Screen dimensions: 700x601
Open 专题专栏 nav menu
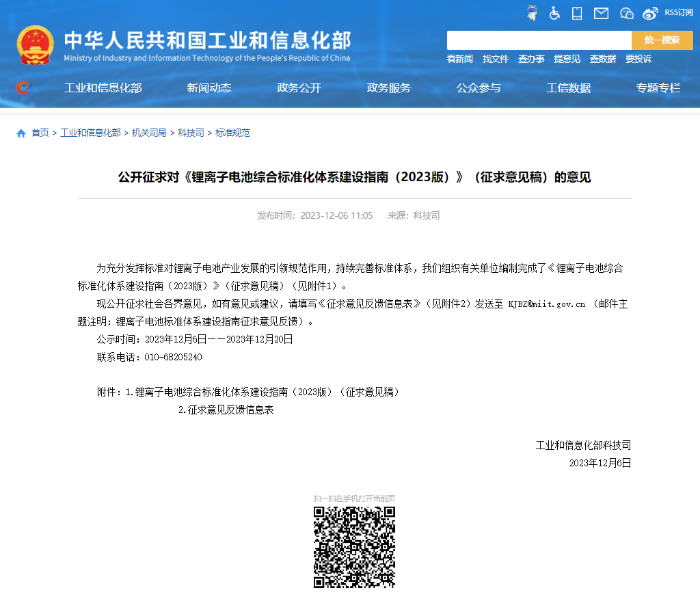pos(658,88)
